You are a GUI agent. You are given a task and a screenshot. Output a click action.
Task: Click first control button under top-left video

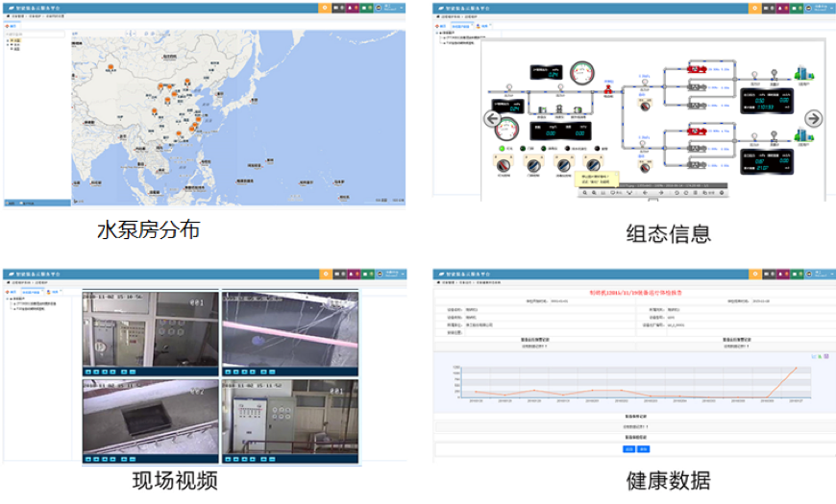(88, 372)
